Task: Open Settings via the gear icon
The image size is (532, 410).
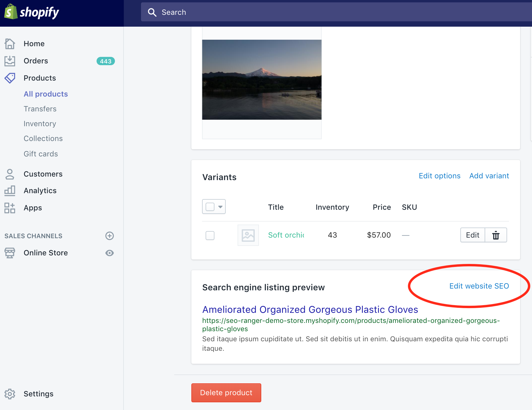Action: 10,394
